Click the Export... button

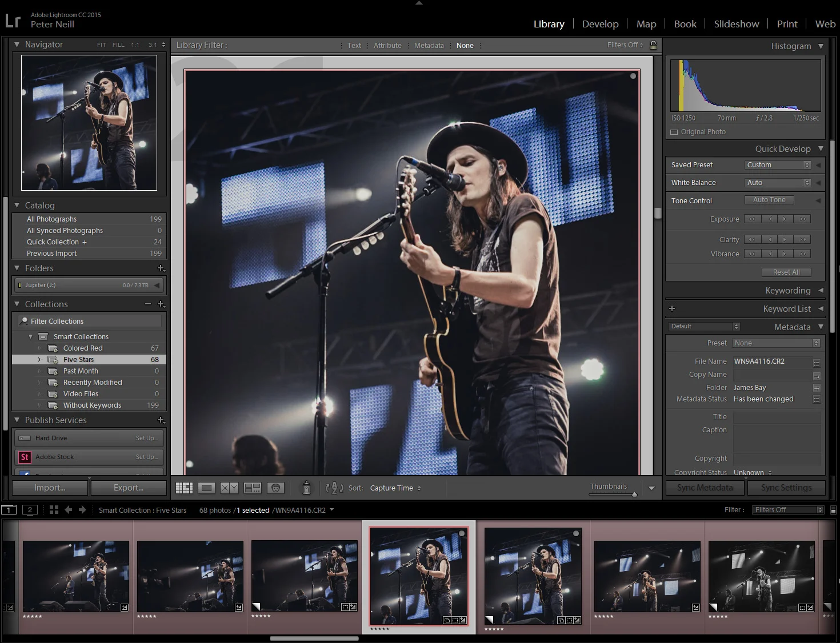tap(129, 488)
